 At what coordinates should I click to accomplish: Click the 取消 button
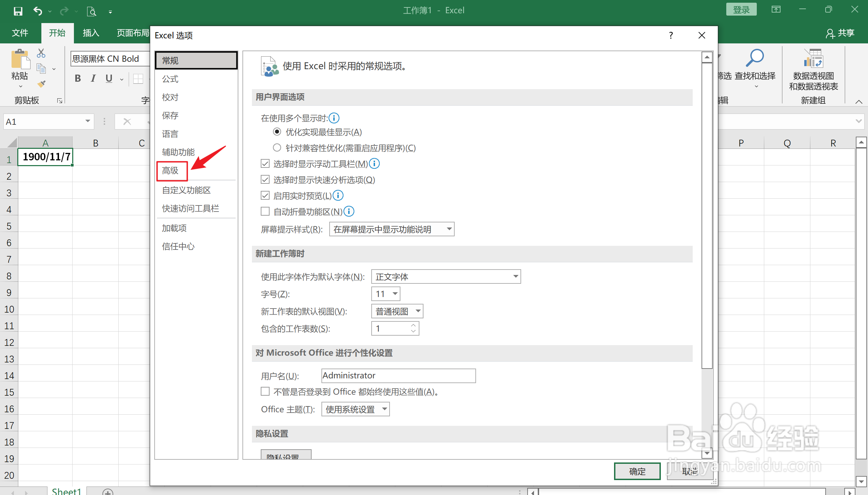[x=690, y=471]
